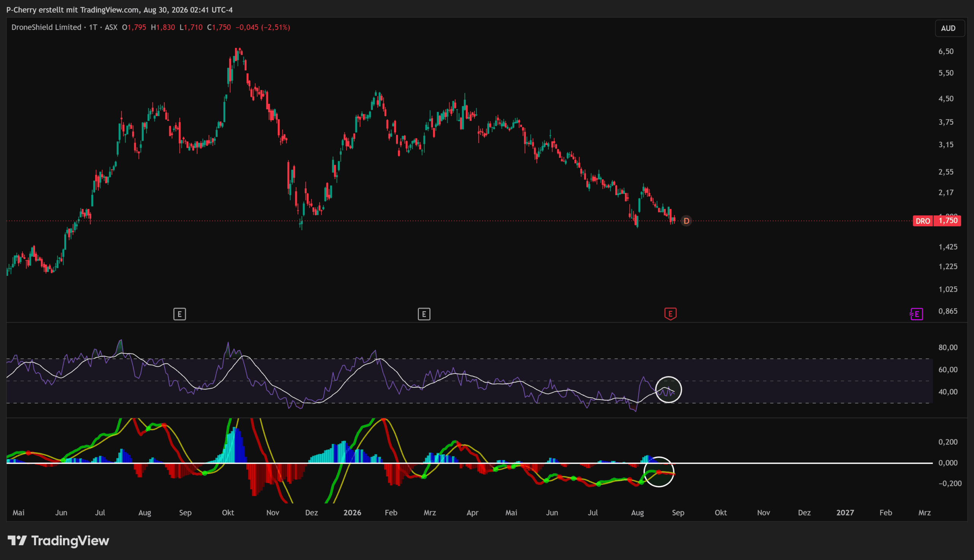974x560 pixels.
Task: Click the 4,50 price axis label
Action: point(946,99)
